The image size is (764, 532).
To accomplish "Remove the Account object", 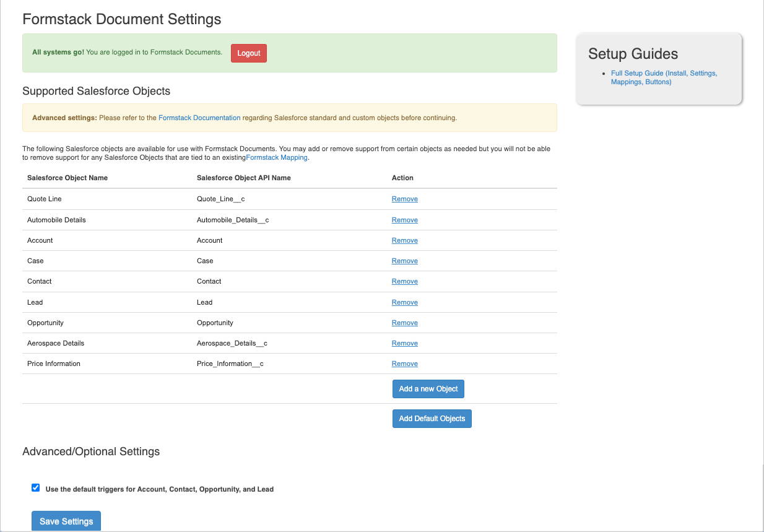I will pos(404,240).
